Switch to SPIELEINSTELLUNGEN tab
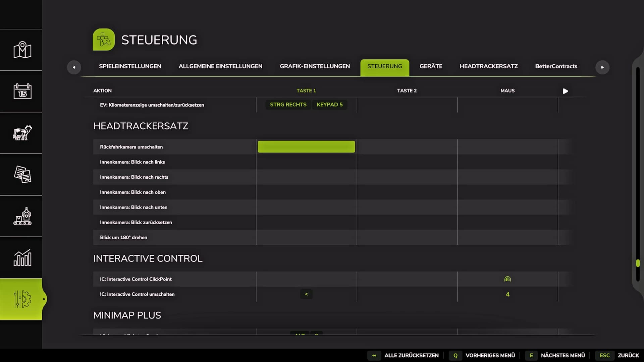 (x=130, y=66)
